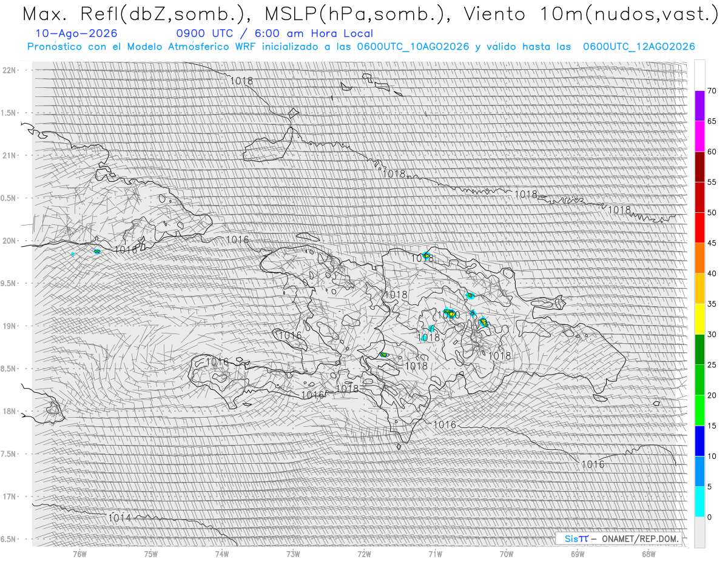Select the '20N' latitude axis label
This screenshot has width=728, height=562.
[x=9, y=241]
